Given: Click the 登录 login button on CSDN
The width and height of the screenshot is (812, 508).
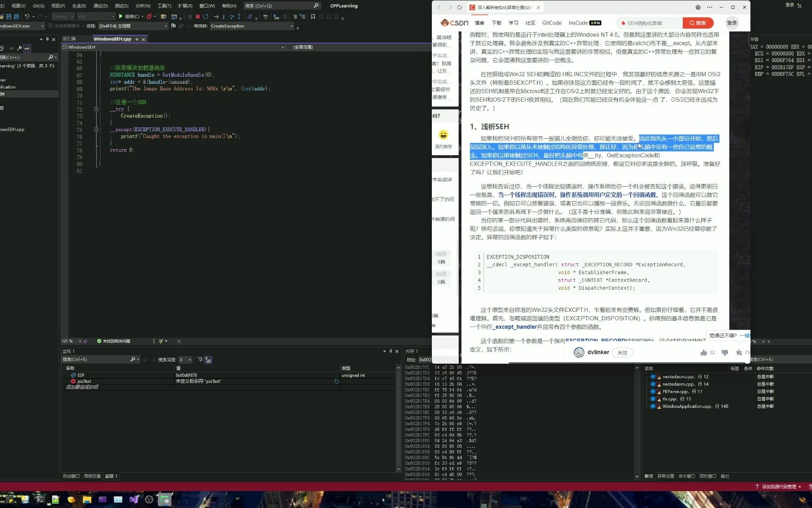Looking at the screenshot, I should pos(732,23).
